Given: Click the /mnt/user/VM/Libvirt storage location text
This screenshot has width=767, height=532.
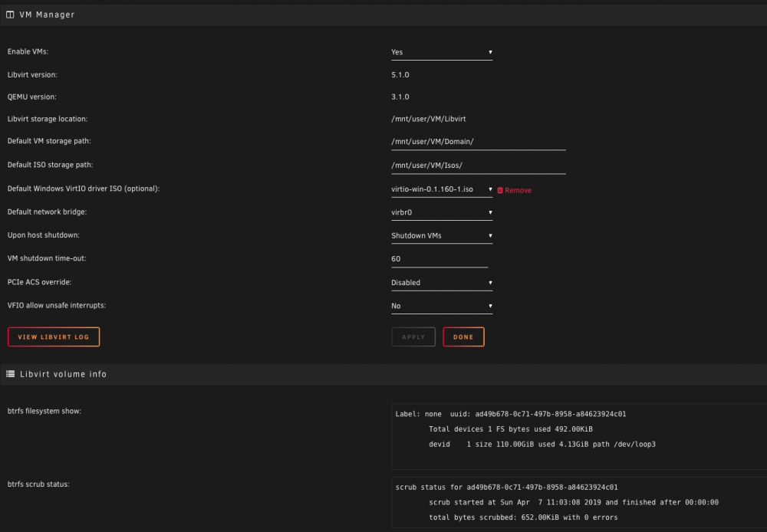Looking at the screenshot, I should point(429,119).
